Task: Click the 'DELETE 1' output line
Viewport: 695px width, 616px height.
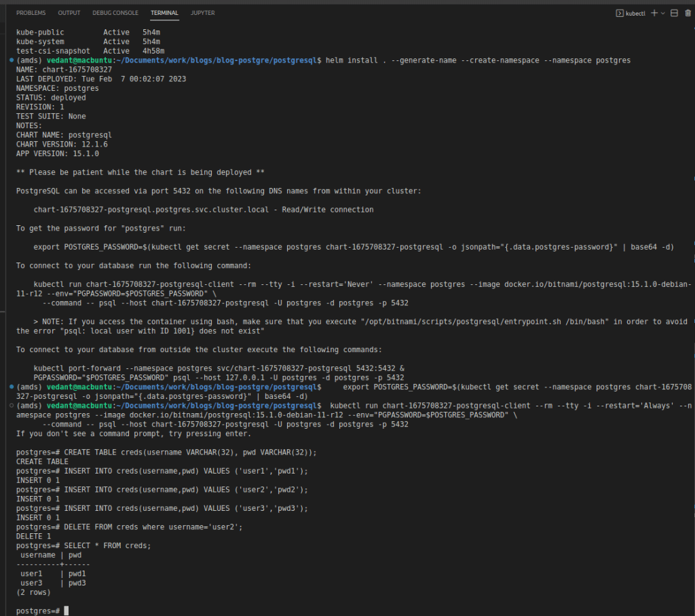Action: [x=33, y=536]
